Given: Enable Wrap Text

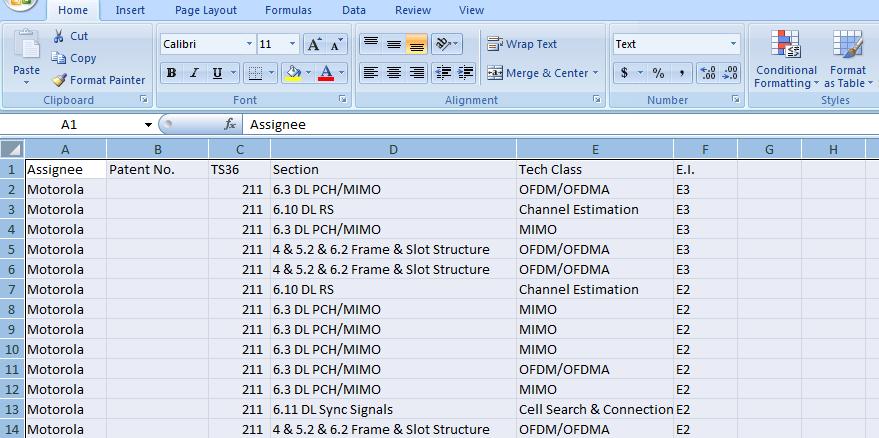Looking at the screenshot, I should (x=522, y=44).
